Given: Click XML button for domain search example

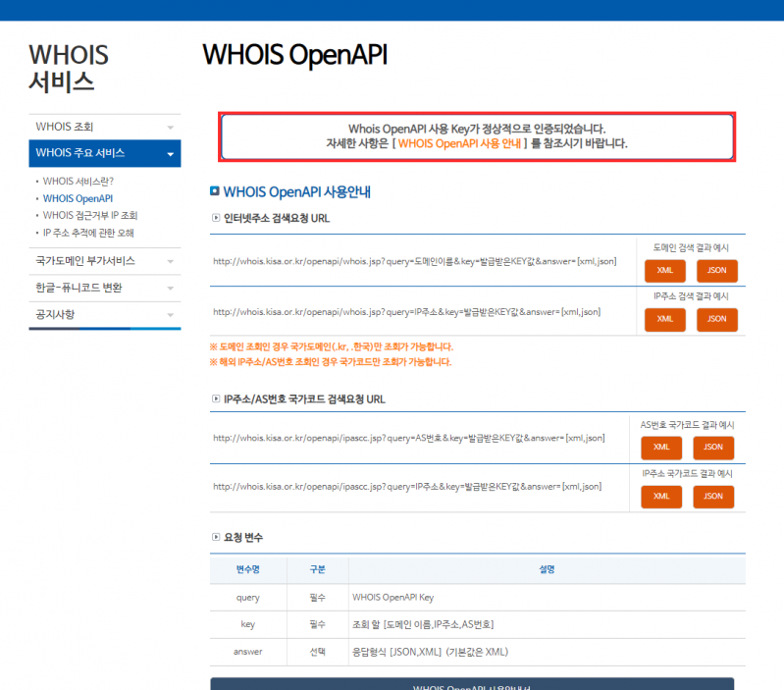Looking at the screenshot, I should coord(664,271).
